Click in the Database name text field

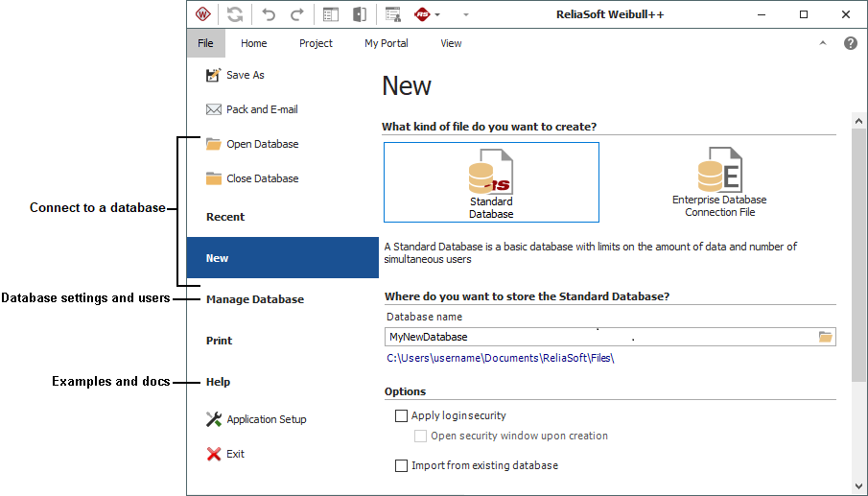pyautogui.click(x=595, y=337)
